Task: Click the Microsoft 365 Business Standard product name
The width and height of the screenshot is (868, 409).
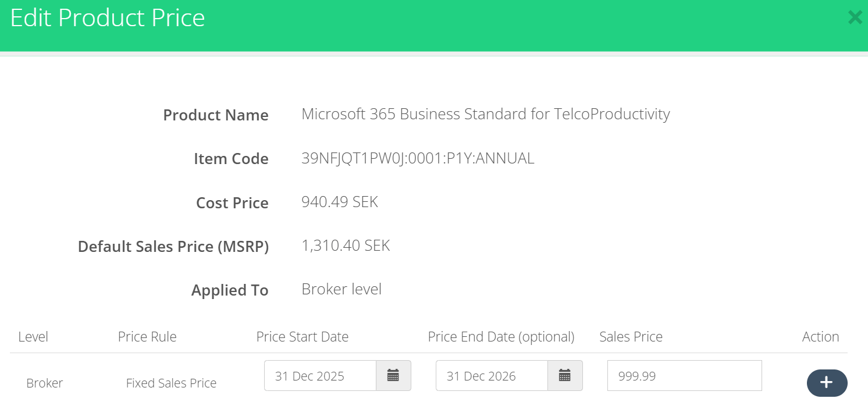Action: tap(485, 114)
